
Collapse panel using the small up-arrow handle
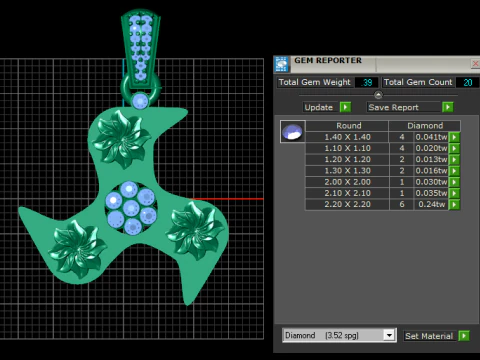pos(378,95)
